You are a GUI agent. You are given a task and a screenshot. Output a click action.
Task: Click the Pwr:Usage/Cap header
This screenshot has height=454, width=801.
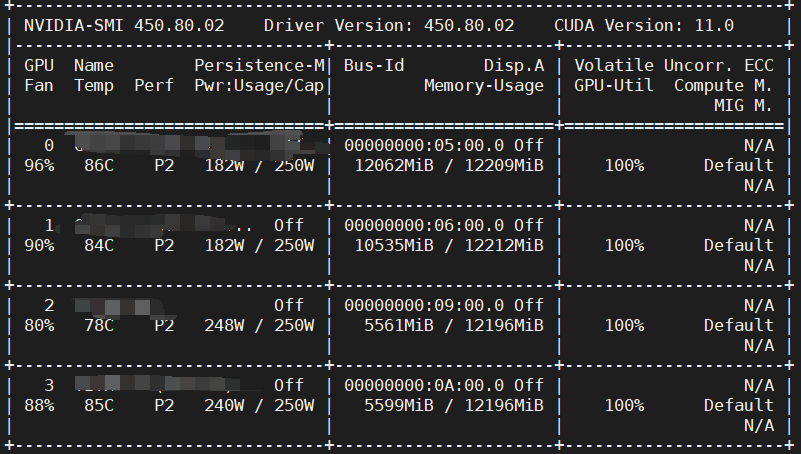pyautogui.click(x=259, y=86)
